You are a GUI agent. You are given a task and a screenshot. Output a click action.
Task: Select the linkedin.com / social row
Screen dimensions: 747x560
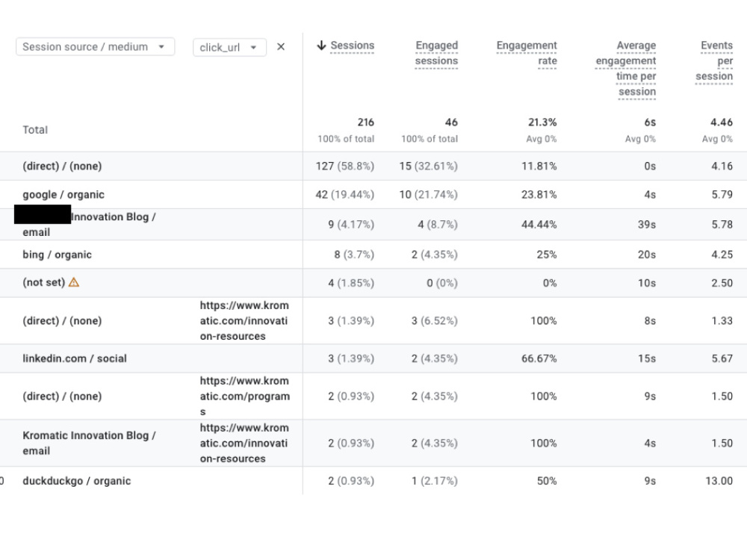373,358
